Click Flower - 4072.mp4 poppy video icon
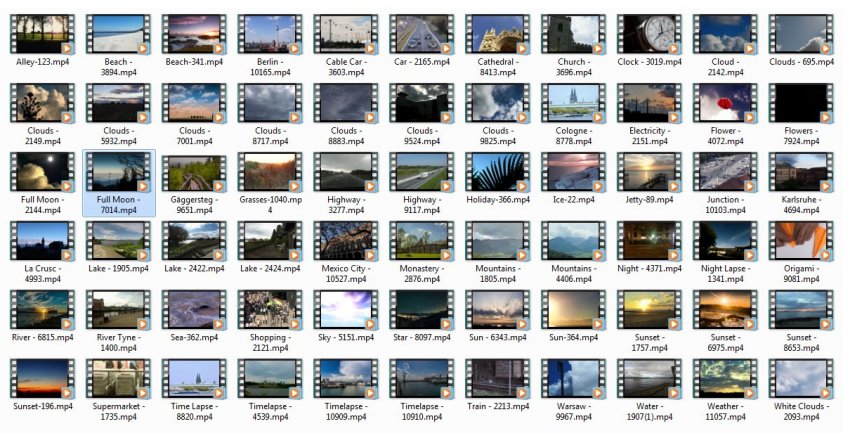Image resolution: width=850 pixels, height=438 pixels. [x=725, y=104]
